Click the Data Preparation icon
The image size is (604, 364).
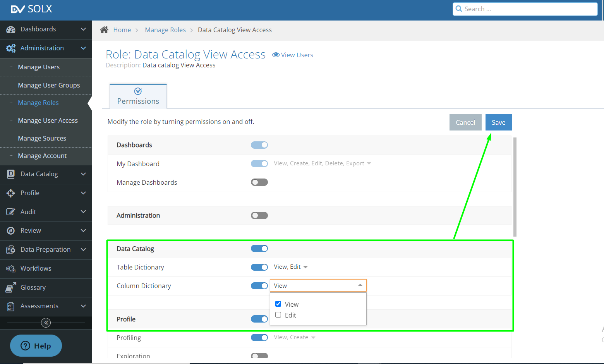coord(11,250)
